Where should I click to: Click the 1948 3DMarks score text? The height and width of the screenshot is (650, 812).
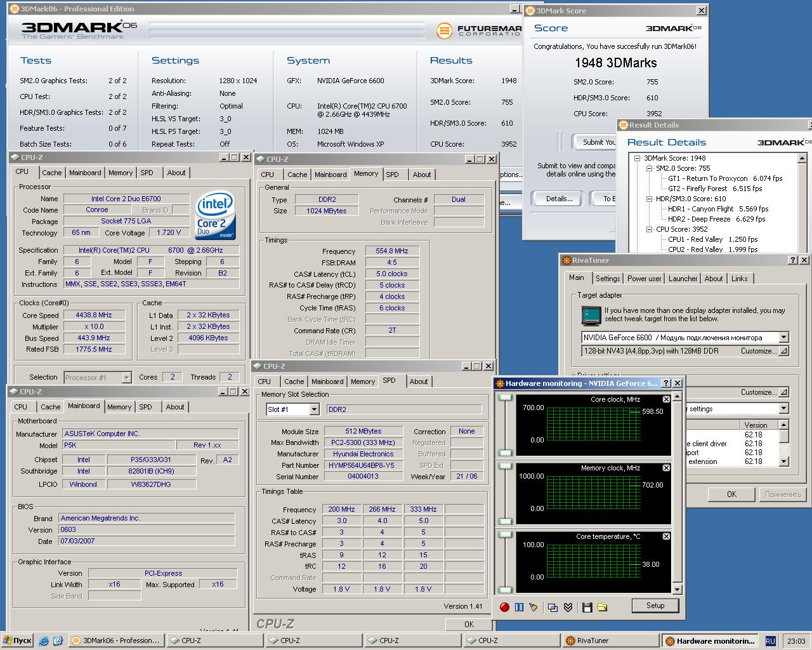point(615,63)
